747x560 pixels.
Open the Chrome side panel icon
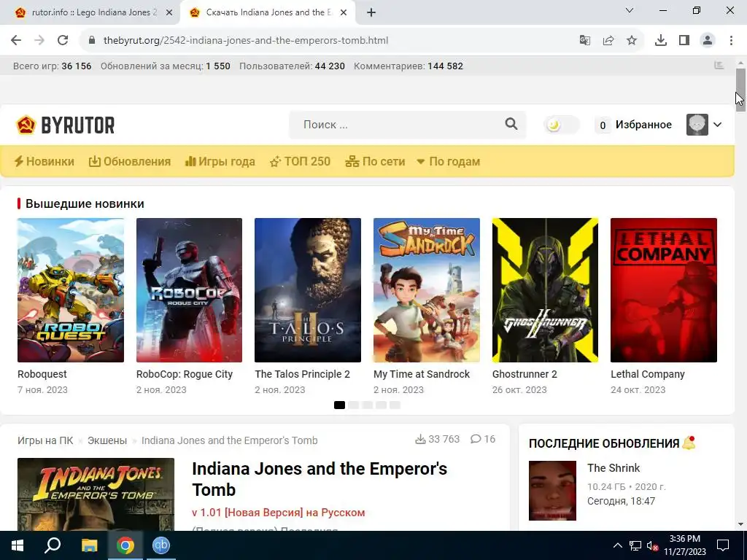[x=684, y=41]
